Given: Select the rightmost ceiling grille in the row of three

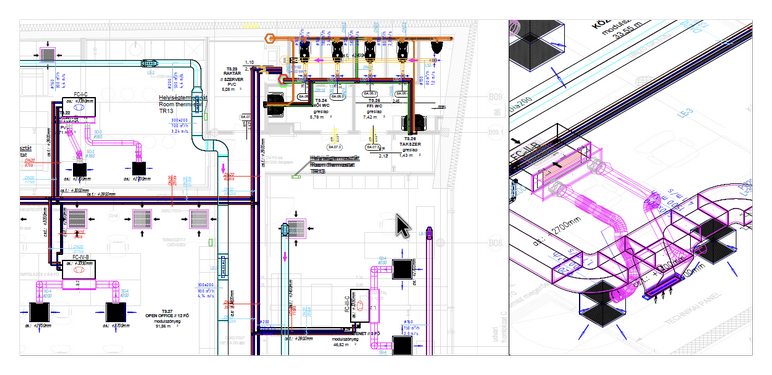Looking at the screenshot, I should click(x=199, y=219).
